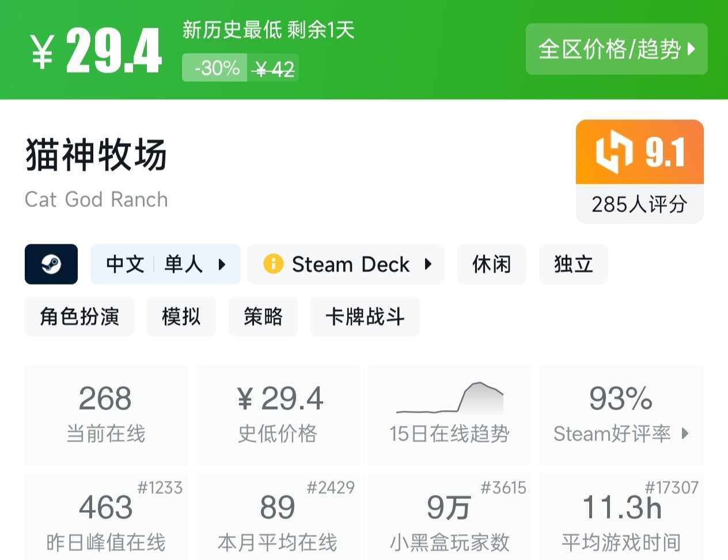The image size is (728, 560).
Task: Expand the Steam好评率 arrow
Action: point(685,433)
